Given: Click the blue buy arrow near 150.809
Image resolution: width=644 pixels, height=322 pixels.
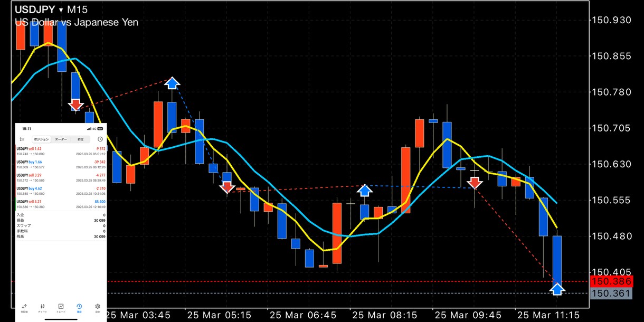Looking at the screenshot, I should [x=172, y=82].
